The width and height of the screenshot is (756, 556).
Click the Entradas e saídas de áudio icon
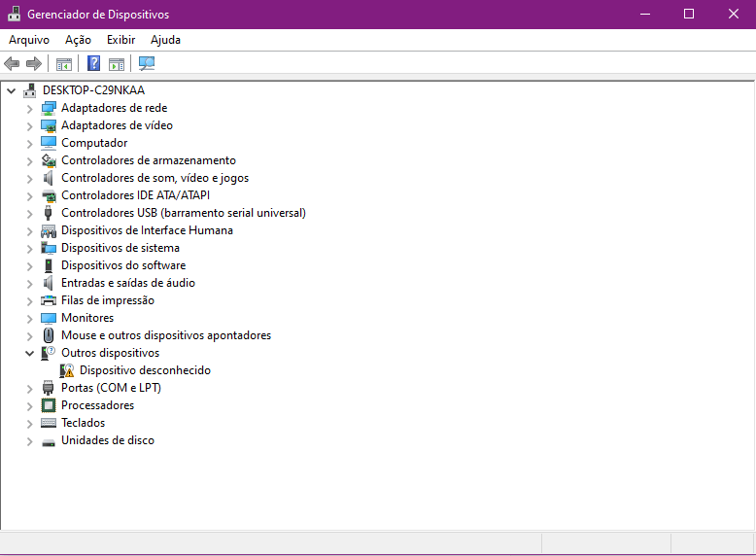pyautogui.click(x=49, y=283)
